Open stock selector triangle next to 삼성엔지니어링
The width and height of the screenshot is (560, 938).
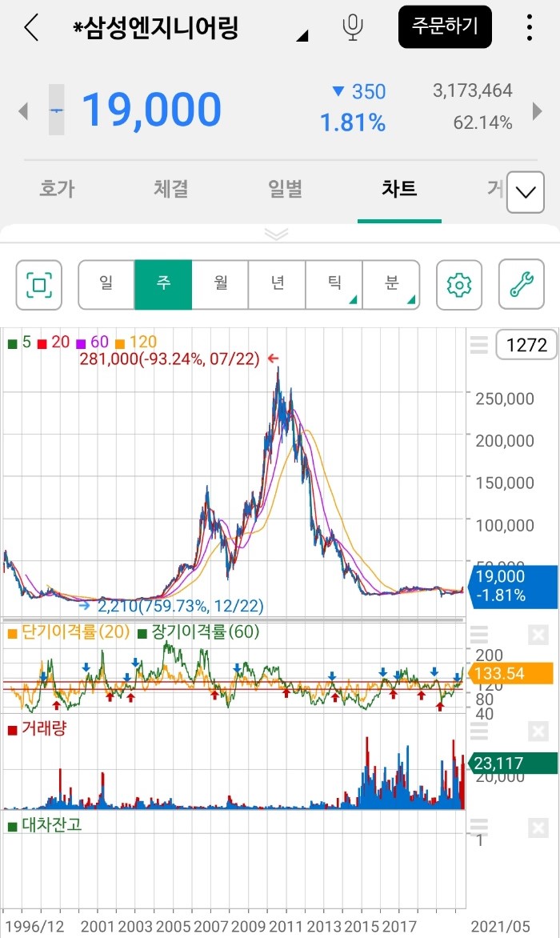coord(302,36)
